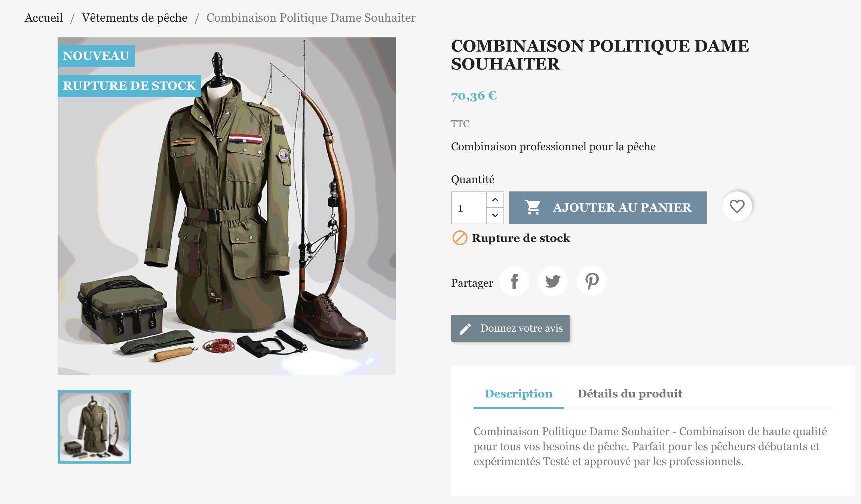861x504 pixels.
Task: Add product to wishlist with heart icon
Action: [737, 206]
